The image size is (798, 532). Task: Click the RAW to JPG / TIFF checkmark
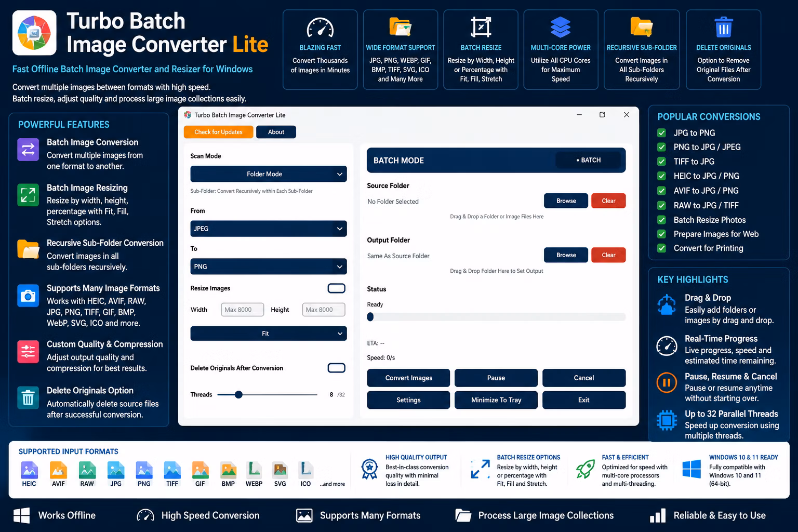pos(662,205)
